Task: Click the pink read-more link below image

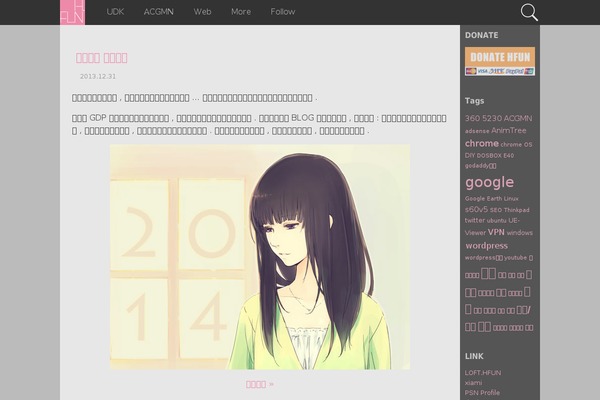Action: (x=260, y=384)
